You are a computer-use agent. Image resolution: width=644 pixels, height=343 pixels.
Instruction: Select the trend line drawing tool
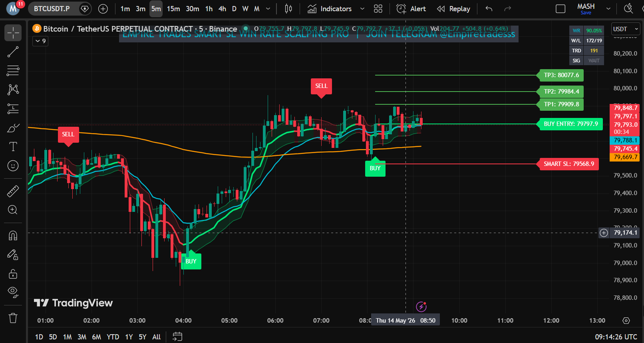(x=13, y=52)
